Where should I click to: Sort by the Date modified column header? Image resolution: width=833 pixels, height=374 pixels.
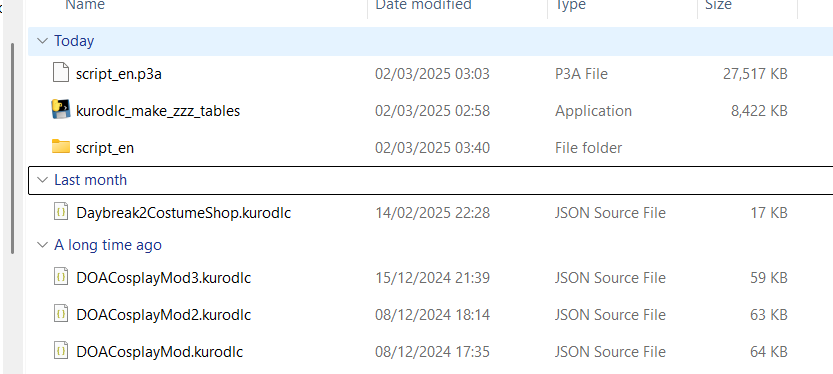pyautogui.click(x=423, y=5)
